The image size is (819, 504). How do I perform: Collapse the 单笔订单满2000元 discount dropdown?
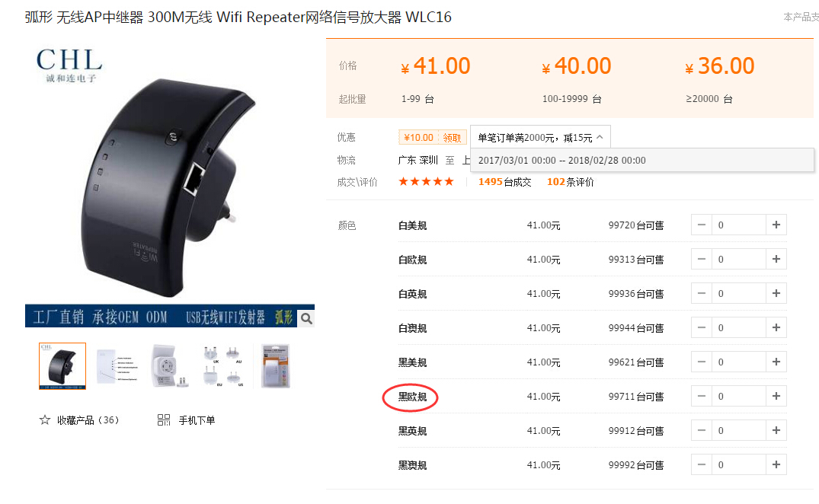pyautogui.click(x=600, y=137)
